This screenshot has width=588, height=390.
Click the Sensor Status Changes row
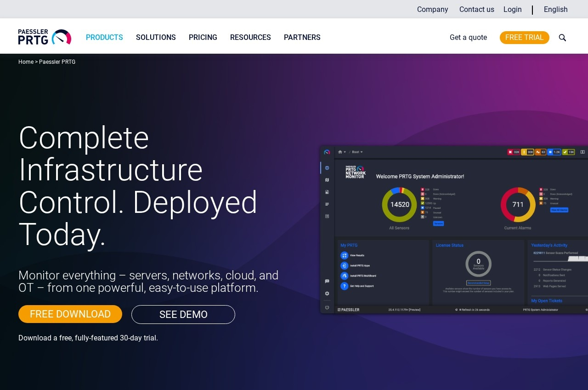(552, 269)
